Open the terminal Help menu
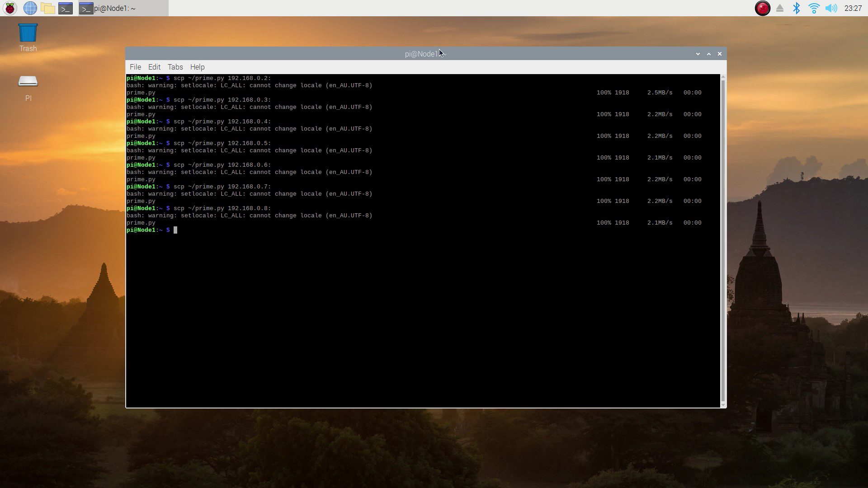Viewport: 868px width, 488px height. 197,67
